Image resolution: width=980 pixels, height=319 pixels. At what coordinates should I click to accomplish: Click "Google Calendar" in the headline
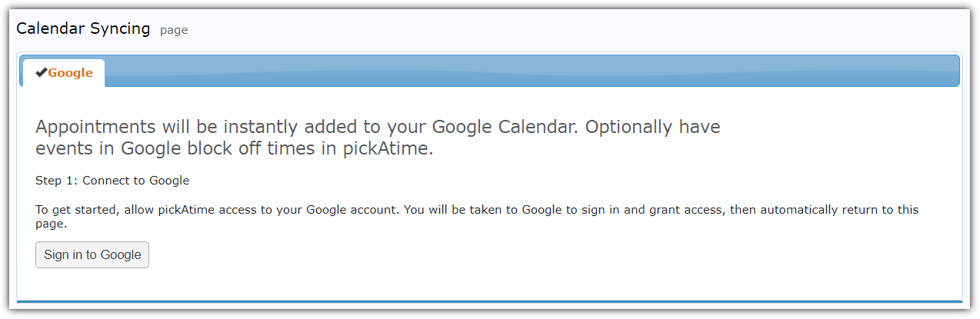pos(502,127)
